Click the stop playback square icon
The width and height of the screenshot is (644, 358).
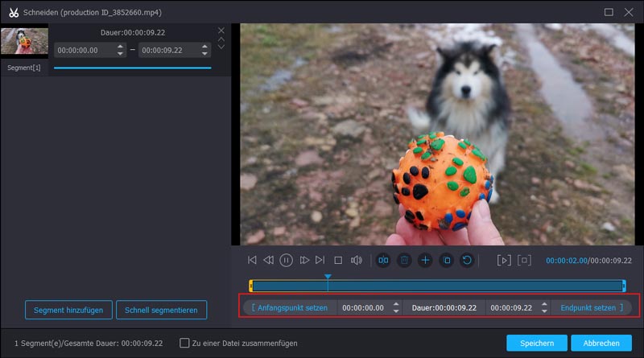pyautogui.click(x=338, y=260)
